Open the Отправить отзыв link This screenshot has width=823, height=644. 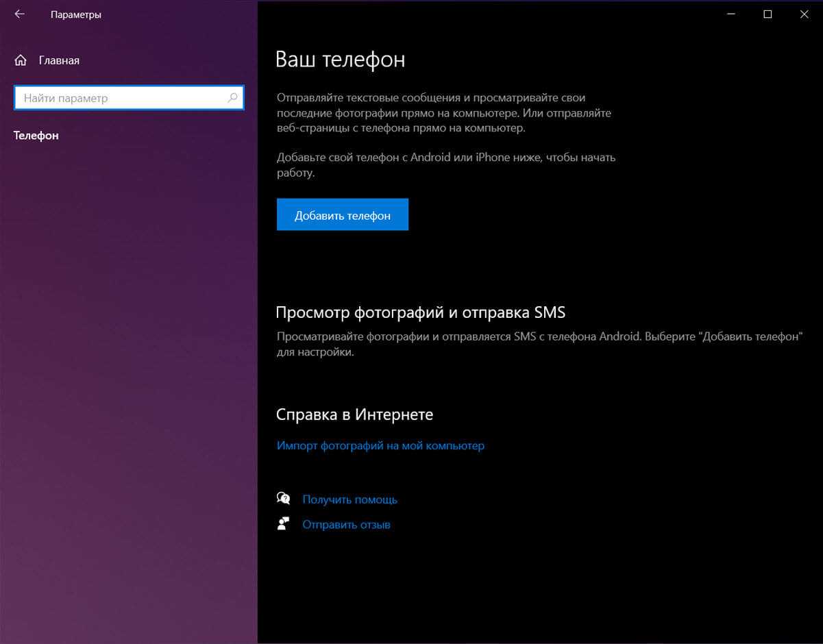[346, 525]
